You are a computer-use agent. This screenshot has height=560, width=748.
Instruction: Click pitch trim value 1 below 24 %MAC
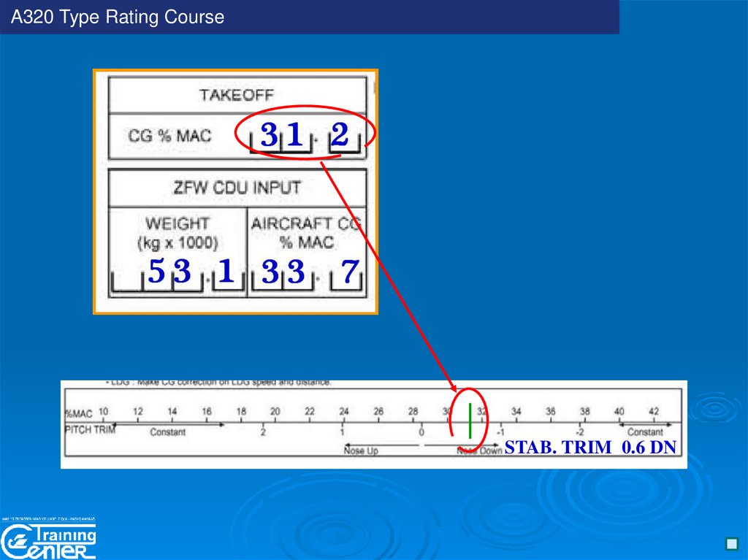pos(342,432)
